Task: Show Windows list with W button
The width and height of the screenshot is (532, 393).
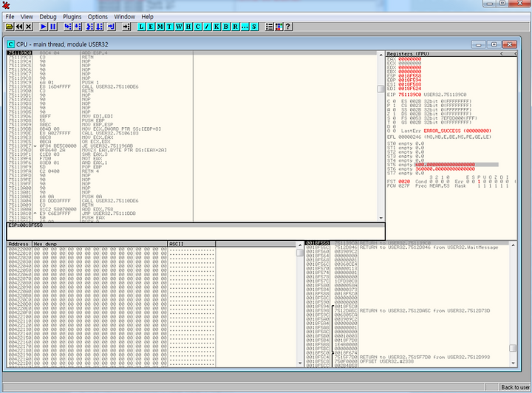Action: (179, 27)
